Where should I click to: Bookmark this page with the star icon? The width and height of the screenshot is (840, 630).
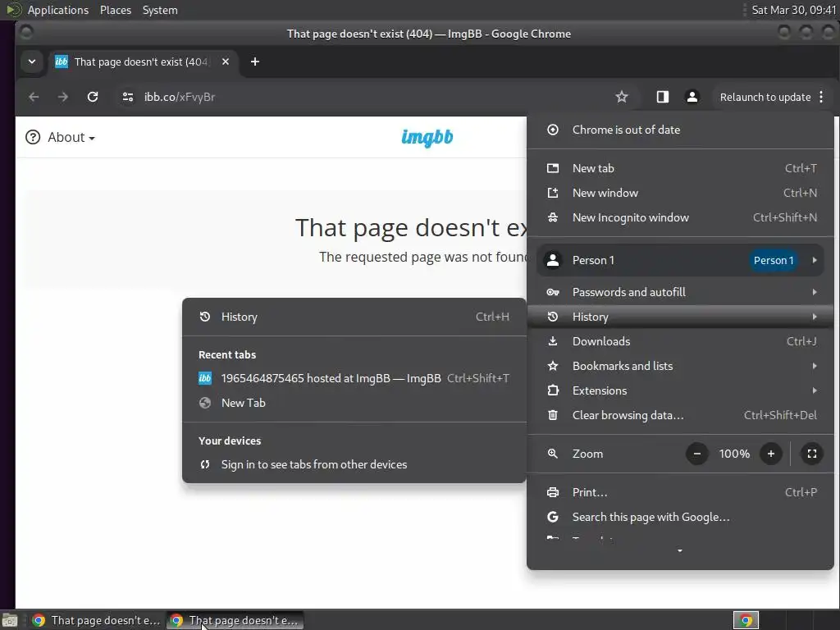[x=622, y=97]
